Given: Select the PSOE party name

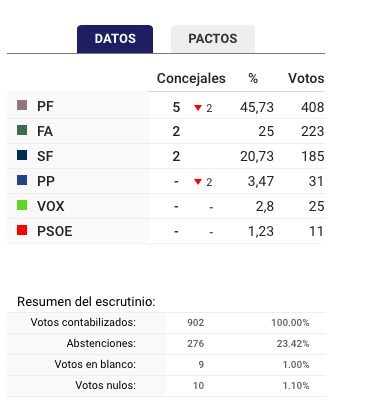Looking at the screenshot, I should (x=55, y=231).
